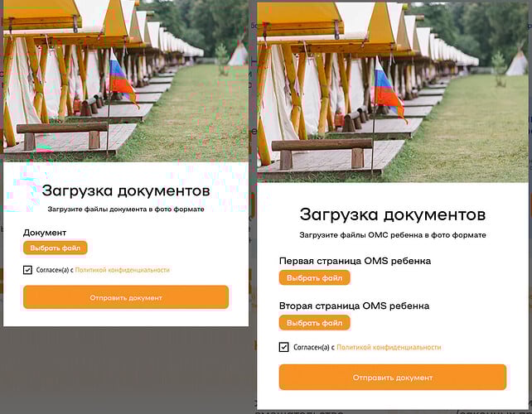The width and height of the screenshot is (532, 414).
Task: Click the 'Загрузка документов' heading in the single-document form
Action: click(126, 190)
